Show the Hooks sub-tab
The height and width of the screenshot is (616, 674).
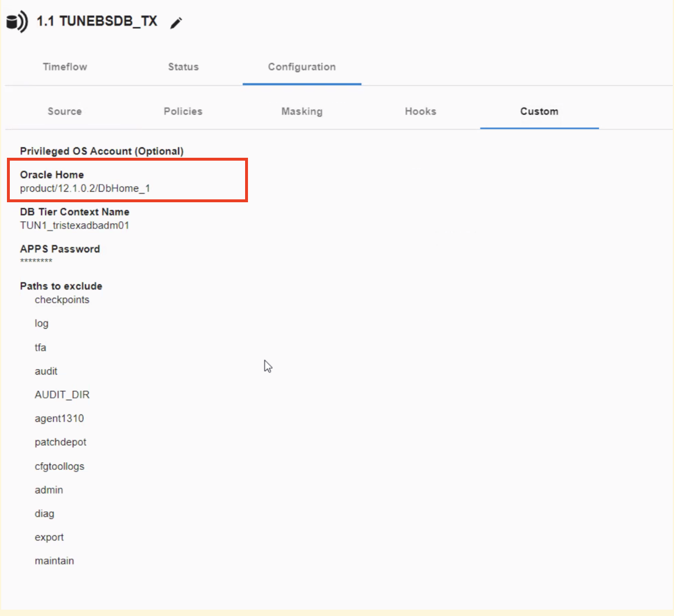(420, 112)
